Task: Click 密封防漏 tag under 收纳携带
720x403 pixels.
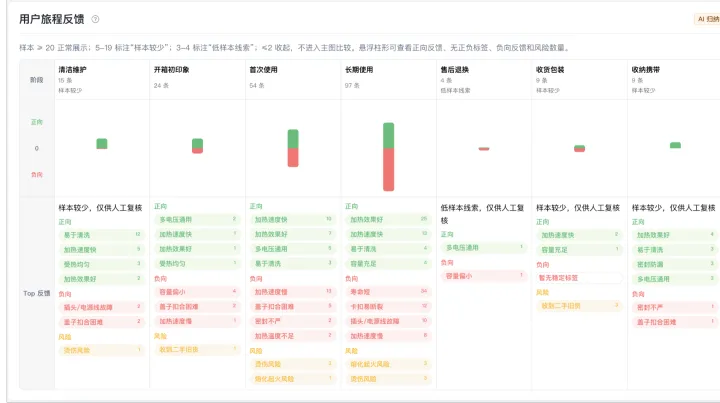Action: tap(675, 264)
